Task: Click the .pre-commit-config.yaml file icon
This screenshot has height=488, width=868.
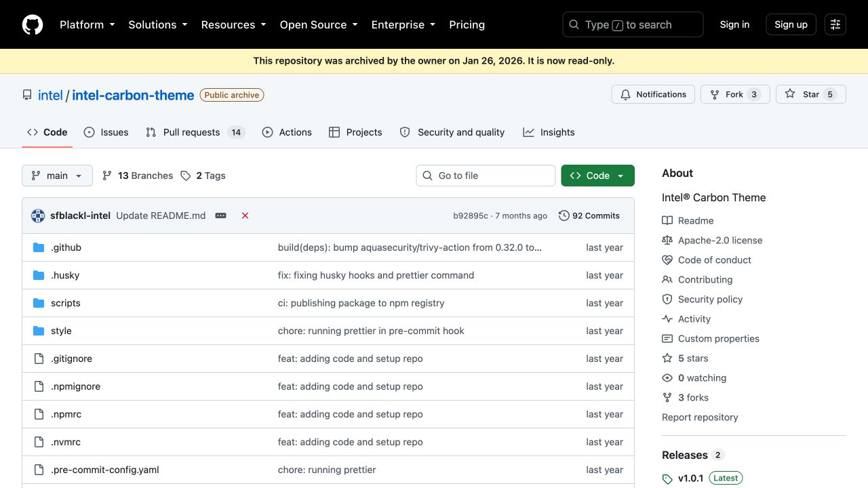Action: coord(39,470)
